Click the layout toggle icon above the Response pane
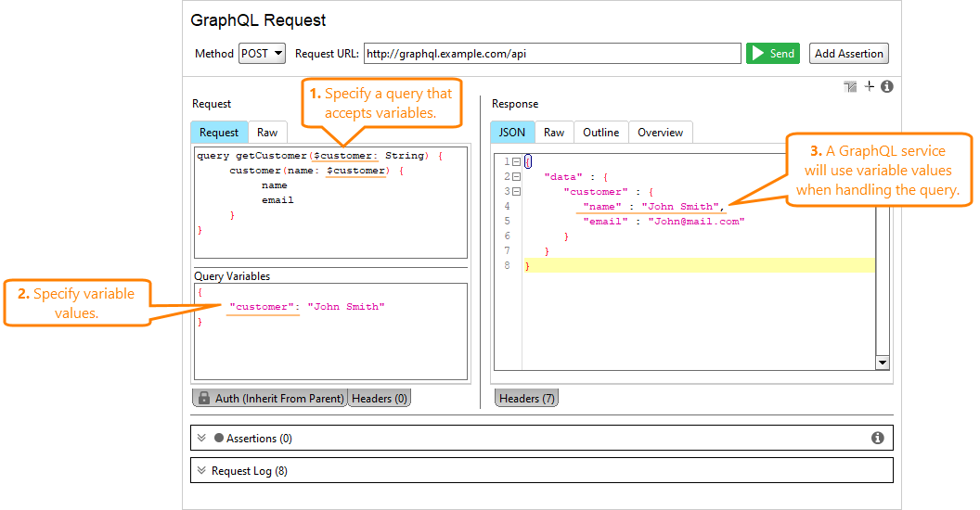The height and width of the screenshot is (510, 980). click(x=850, y=87)
